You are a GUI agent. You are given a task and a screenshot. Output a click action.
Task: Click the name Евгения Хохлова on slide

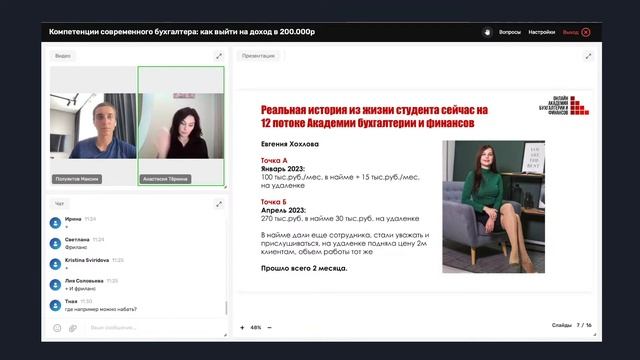[x=290, y=144]
